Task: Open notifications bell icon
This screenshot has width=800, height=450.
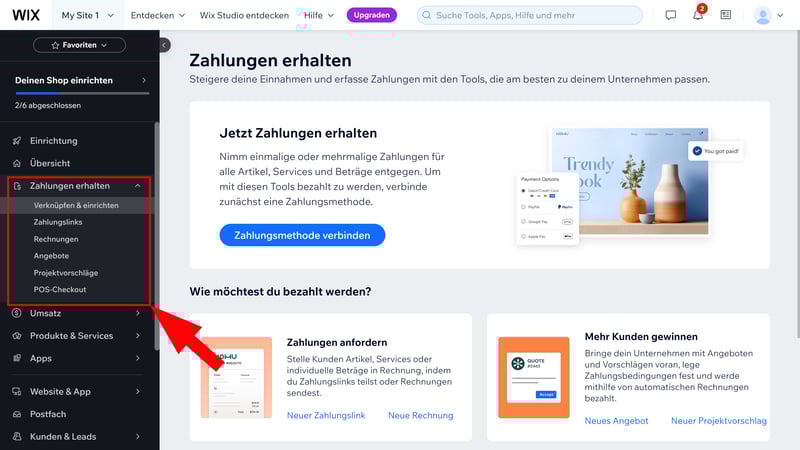Action: pos(697,15)
